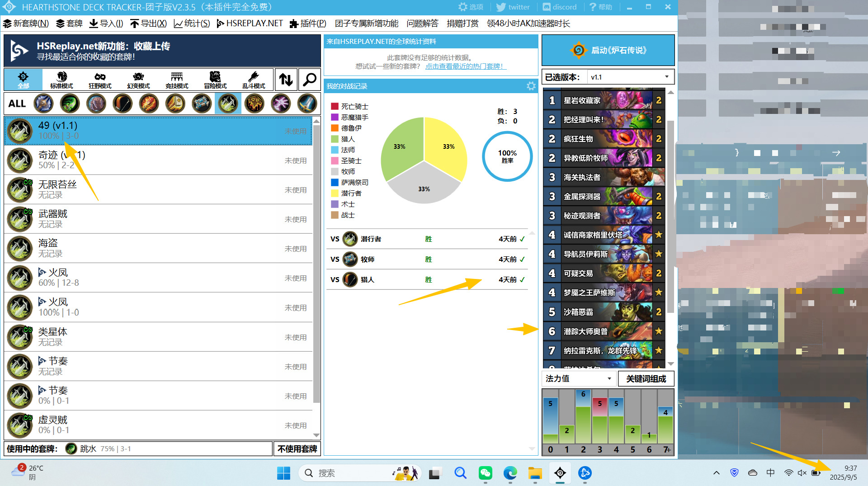Select the 虚灵贼 deck row

coord(158,425)
